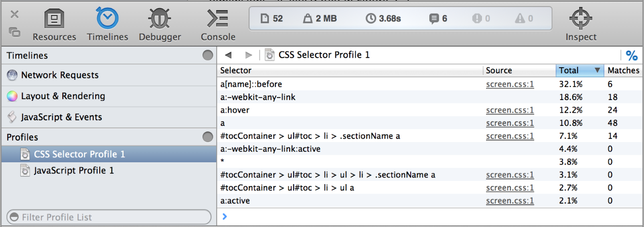Click the errors count indicator
644x227 pixels.
476,19
